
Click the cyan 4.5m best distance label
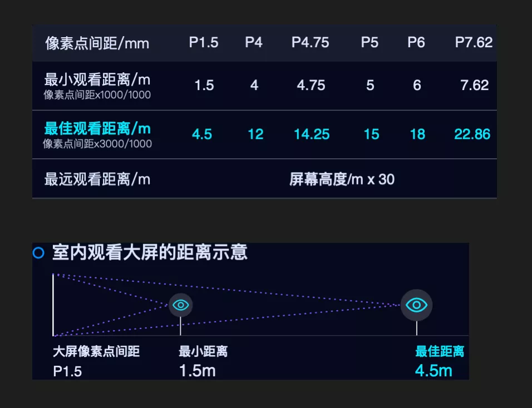434,370
